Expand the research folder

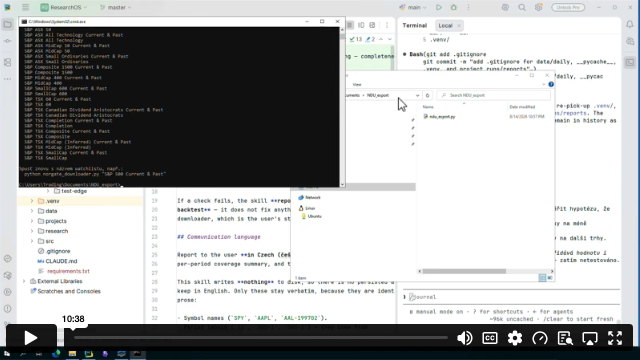coord(32,231)
